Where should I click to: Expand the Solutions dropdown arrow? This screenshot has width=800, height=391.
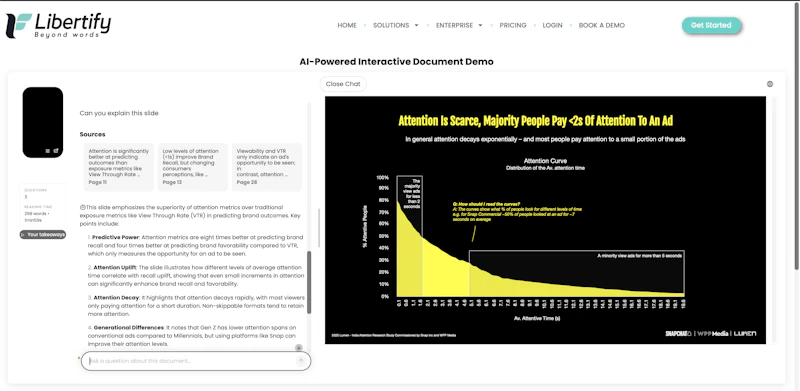coord(416,26)
